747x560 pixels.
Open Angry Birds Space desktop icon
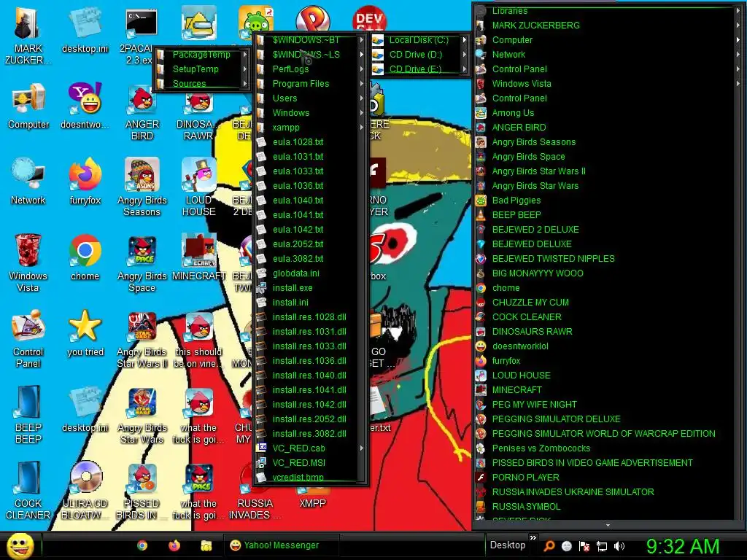142,262
